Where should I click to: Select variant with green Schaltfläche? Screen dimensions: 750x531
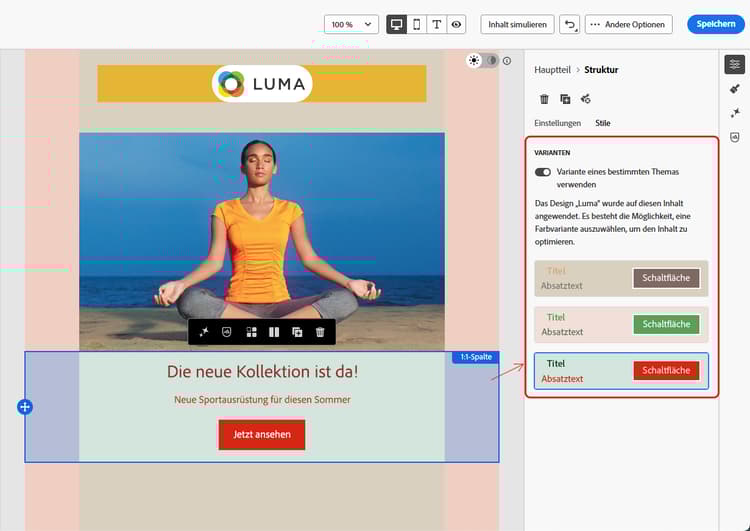tap(621, 325)
